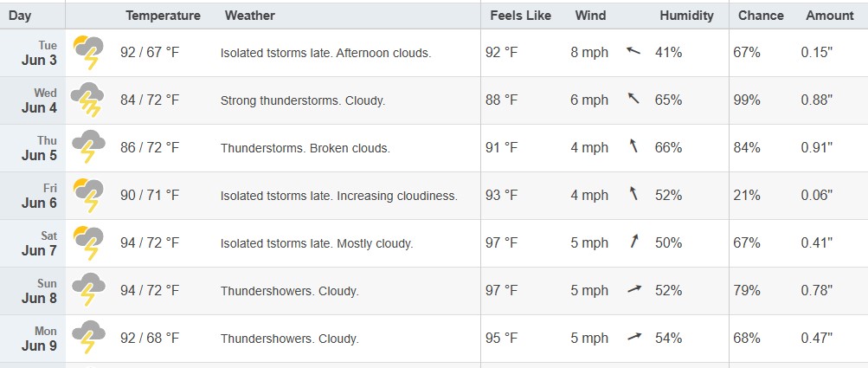Click the wind direction arrow for Jun 3
The height and width of the screenshot is (368, 868).
(x=633, y=51)
